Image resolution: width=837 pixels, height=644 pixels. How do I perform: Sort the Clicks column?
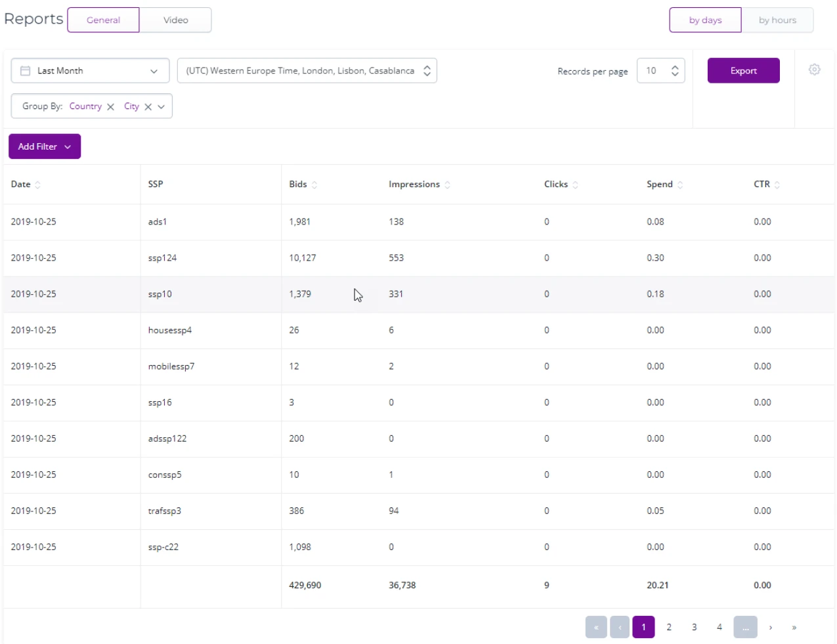(575, 185)
